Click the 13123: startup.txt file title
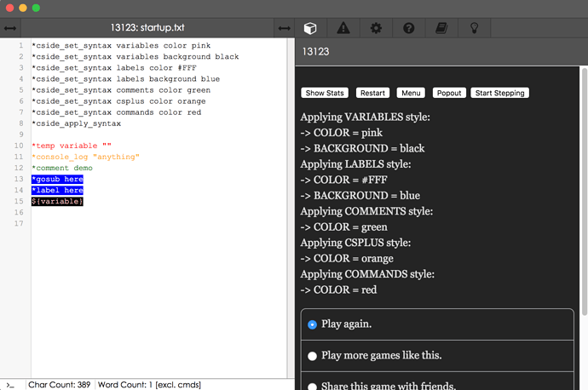The width and height of the screenshot is (588, 390). 147,28
